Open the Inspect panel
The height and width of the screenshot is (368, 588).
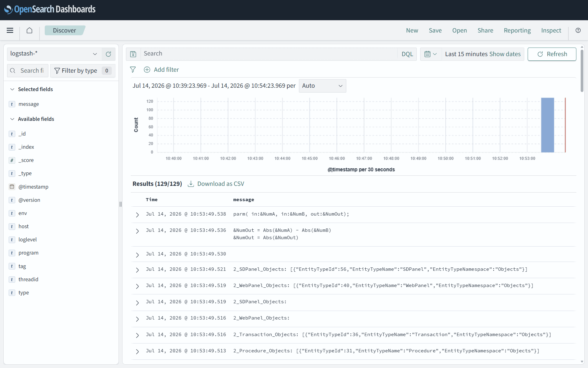[551, 30]
